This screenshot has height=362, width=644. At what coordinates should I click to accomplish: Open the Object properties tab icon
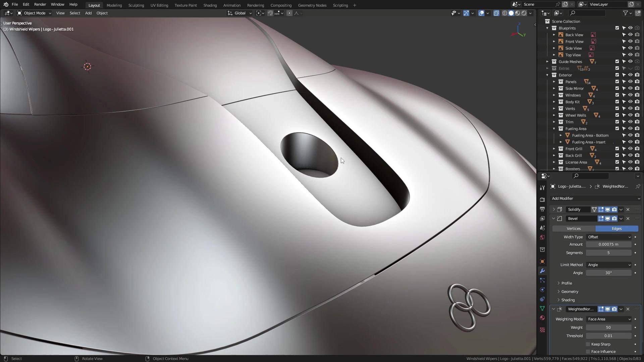[542, 261]
